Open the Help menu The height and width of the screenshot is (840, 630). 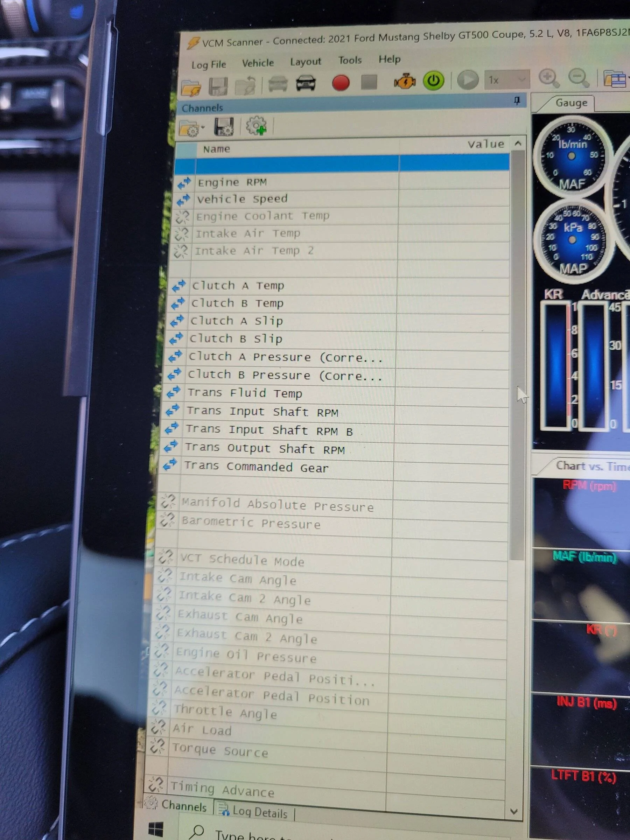[389, 59]
